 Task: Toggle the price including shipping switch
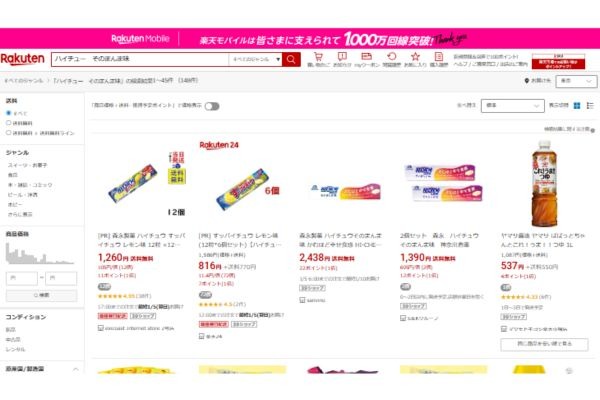pyautogui.click(x=212, y=106)
